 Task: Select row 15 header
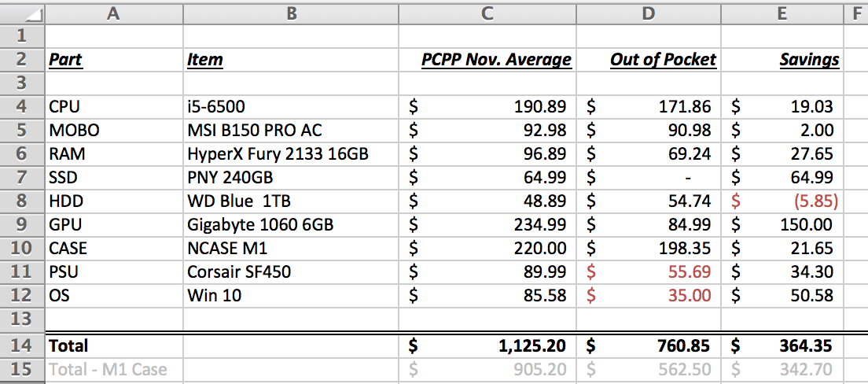pos(22,369)
